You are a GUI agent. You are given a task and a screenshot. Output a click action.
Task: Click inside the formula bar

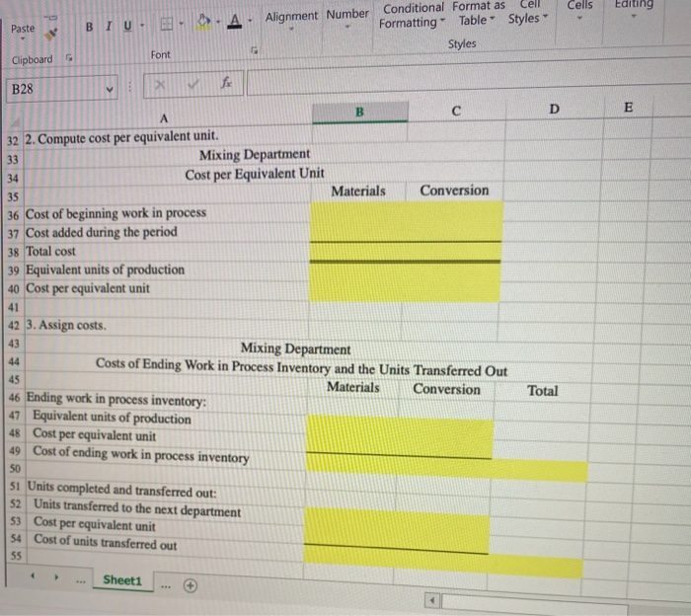[x=467, y=78]
